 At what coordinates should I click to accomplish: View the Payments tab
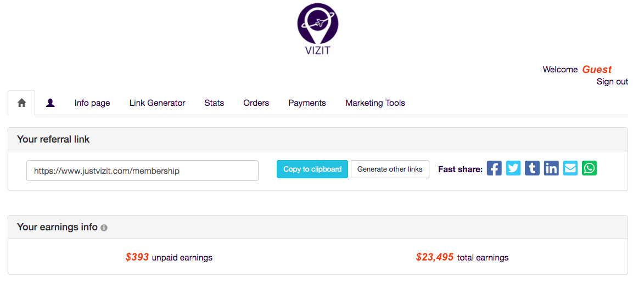tap(307, 103)
